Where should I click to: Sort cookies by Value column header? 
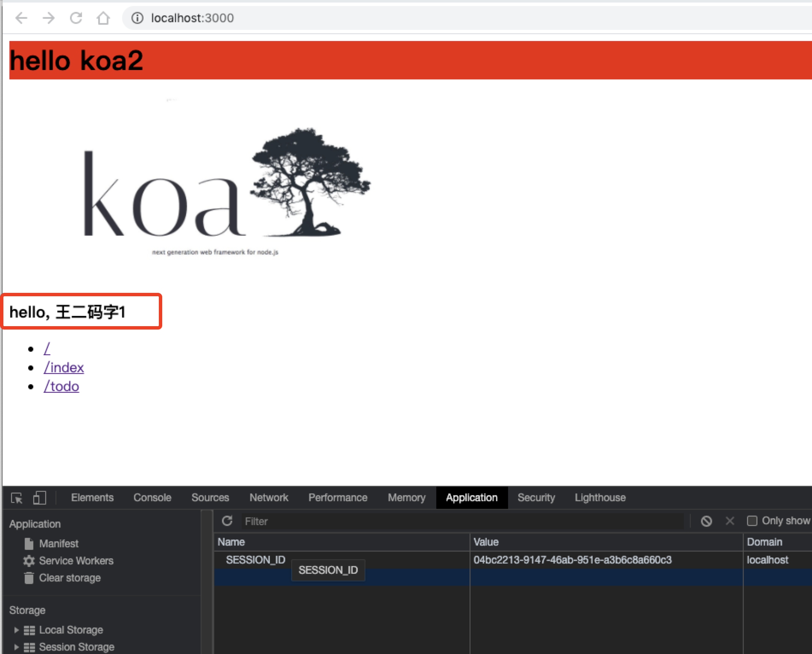606,542
